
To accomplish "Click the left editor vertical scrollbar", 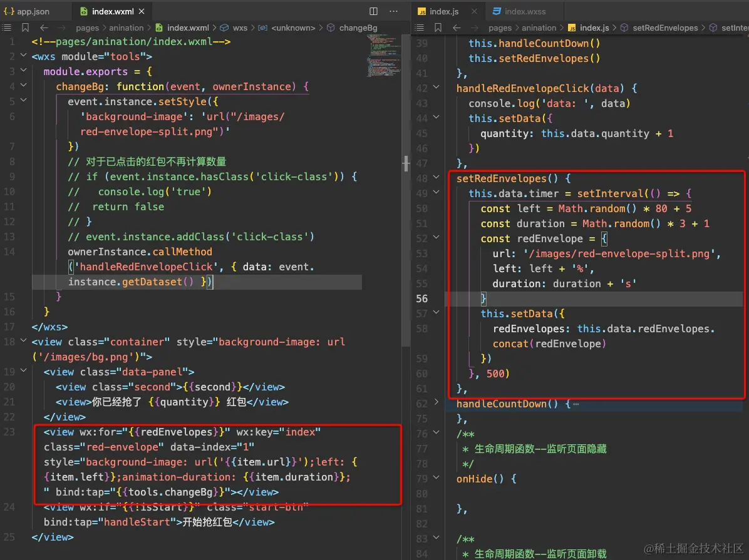I will 406,191.
